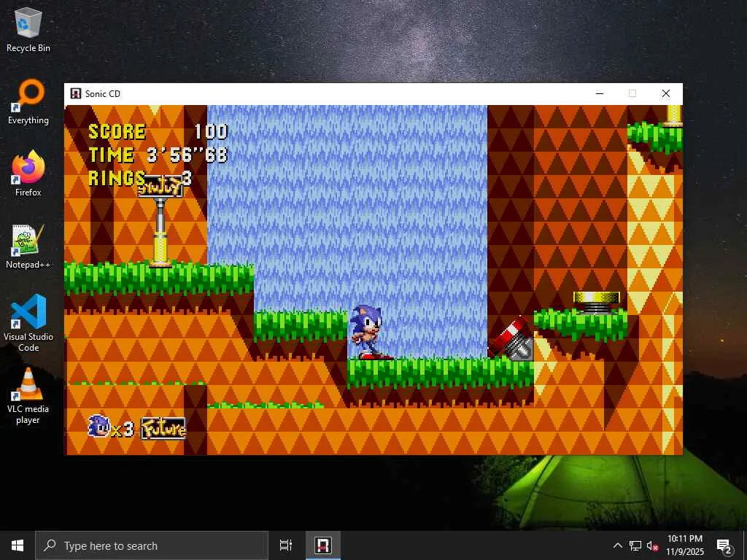
Task: Click the TIME 3'56"68 readout
Action: (x=158, y=155)
